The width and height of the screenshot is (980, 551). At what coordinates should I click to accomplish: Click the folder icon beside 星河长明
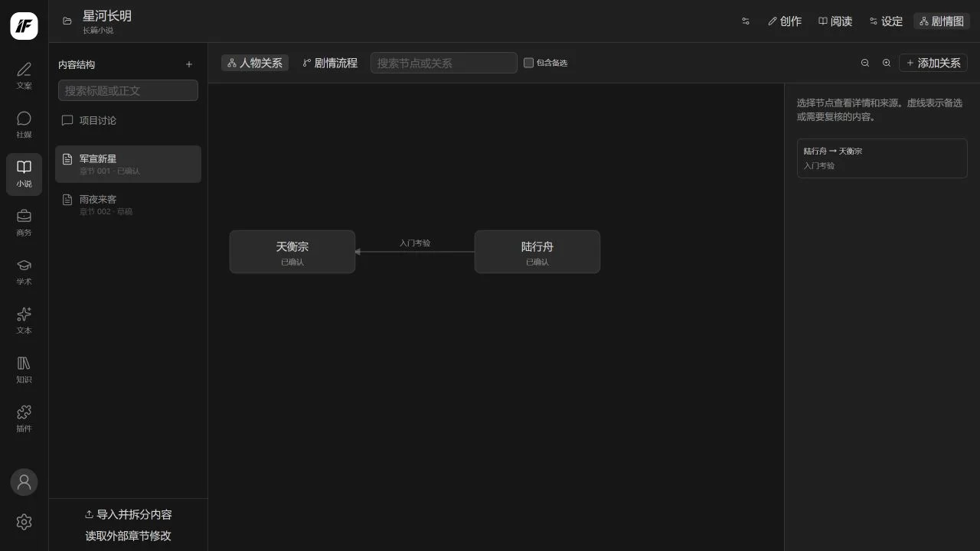click(x=67, y=21)
